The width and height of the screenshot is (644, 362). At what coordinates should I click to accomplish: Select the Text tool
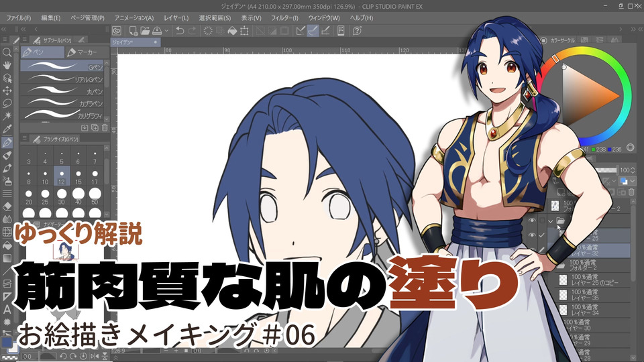[7, 310]
